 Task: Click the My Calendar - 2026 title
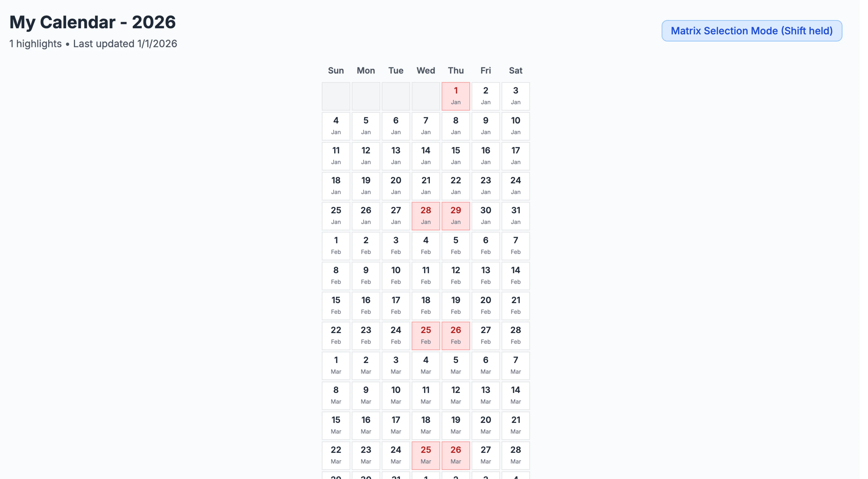pyautogui.click(x=92, y=22)
